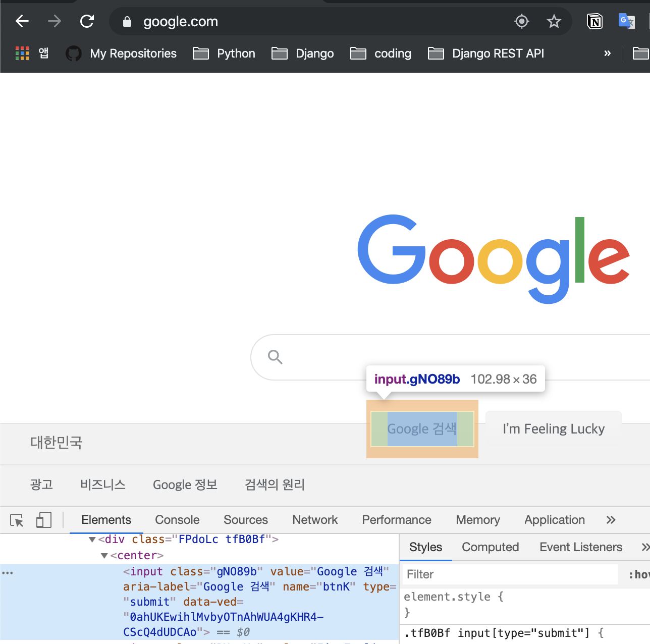Activate the DevTools inspect element picker icon
The width and height of the screenshot is (650, 644).
point(17,520)
